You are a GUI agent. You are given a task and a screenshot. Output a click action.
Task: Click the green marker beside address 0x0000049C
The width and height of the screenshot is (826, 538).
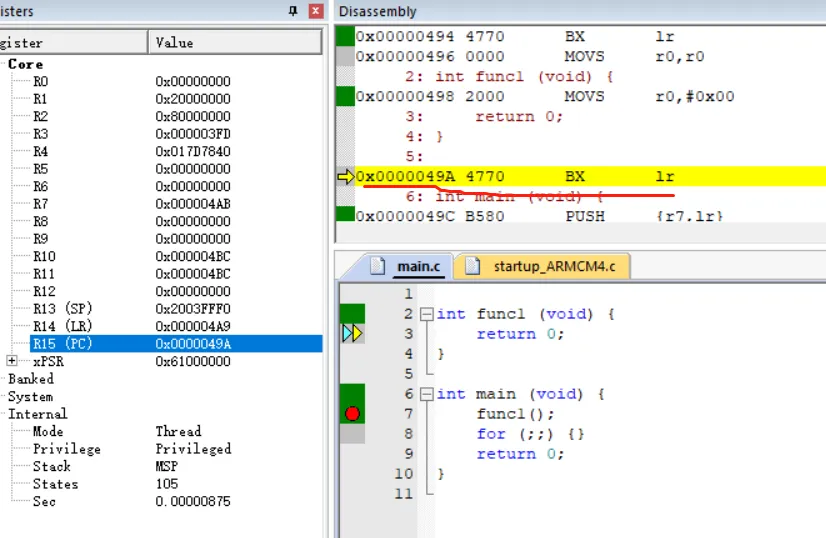click(345, 214)
